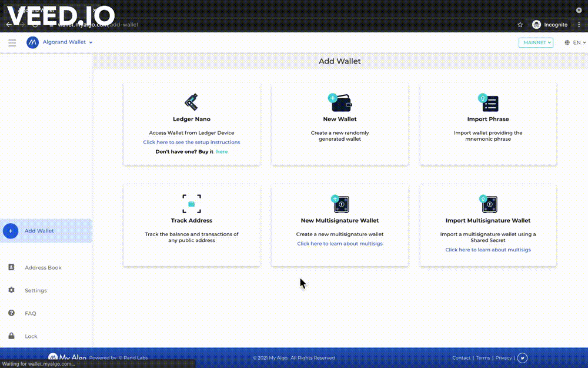Click the Twitter icon in footer

coord(522,358)
